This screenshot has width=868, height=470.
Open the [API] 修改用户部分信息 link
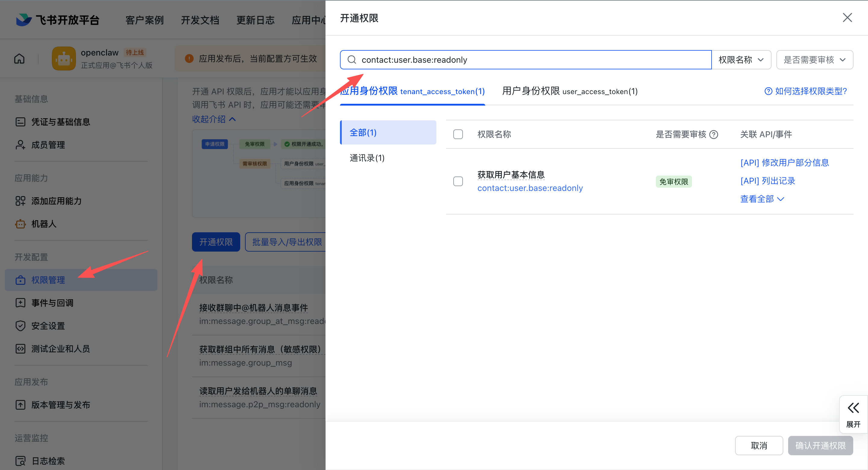785,163
